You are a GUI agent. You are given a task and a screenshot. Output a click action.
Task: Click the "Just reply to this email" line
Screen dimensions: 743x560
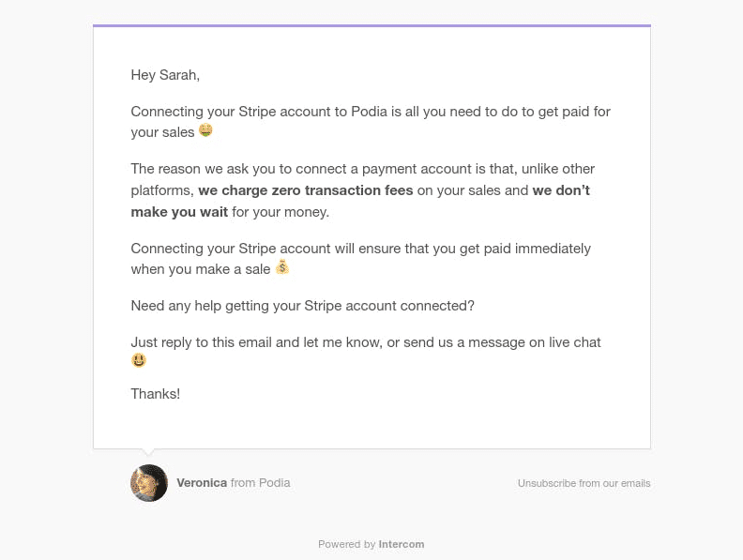point(366,342)
